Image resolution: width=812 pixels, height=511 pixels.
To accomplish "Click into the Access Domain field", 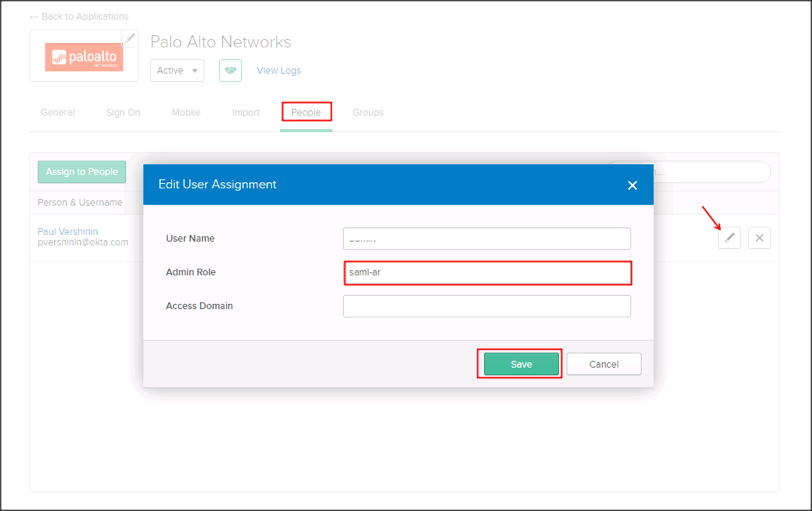I will [487, 306].
